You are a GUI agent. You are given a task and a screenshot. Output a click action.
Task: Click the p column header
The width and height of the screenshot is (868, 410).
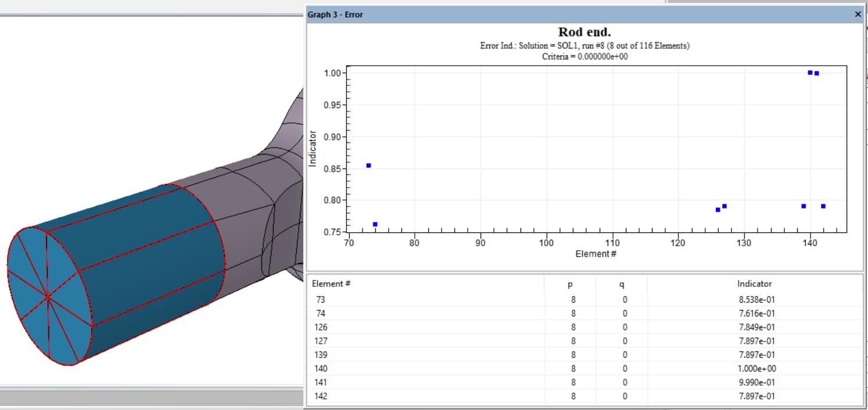571,283
